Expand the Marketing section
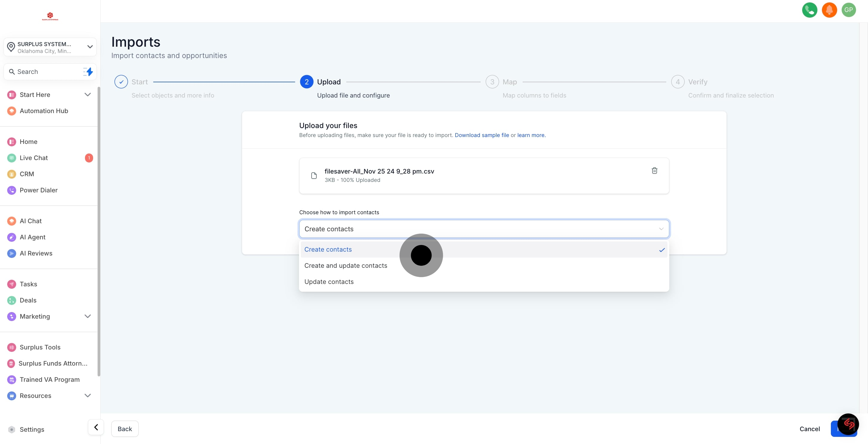The image size is (868, 444). point(87,316)
